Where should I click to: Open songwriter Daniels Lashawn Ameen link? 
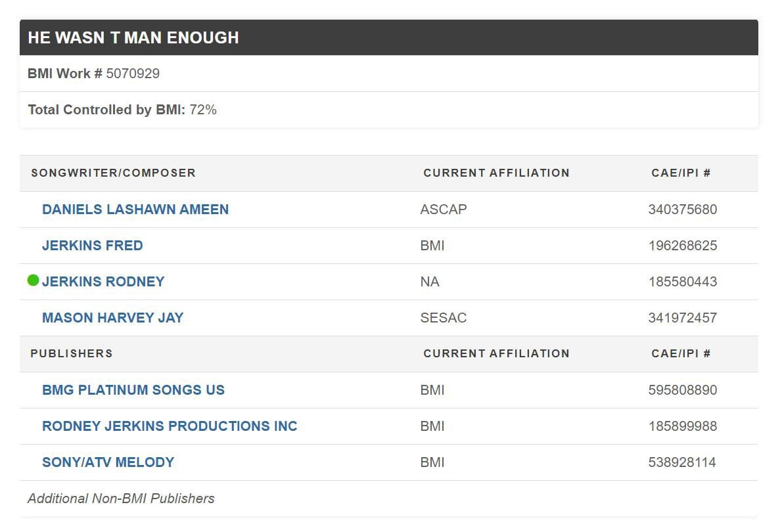point(135,210)
